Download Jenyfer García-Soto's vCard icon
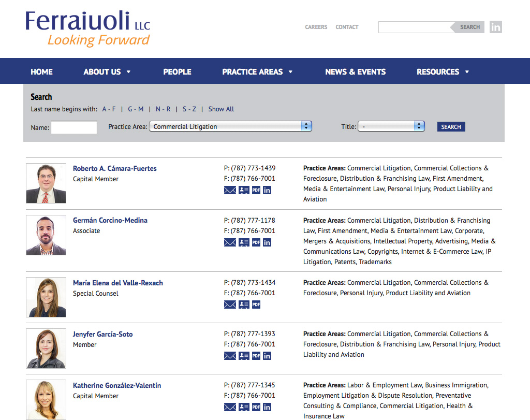Screen dimensions: 530x420 click(244, 356)
